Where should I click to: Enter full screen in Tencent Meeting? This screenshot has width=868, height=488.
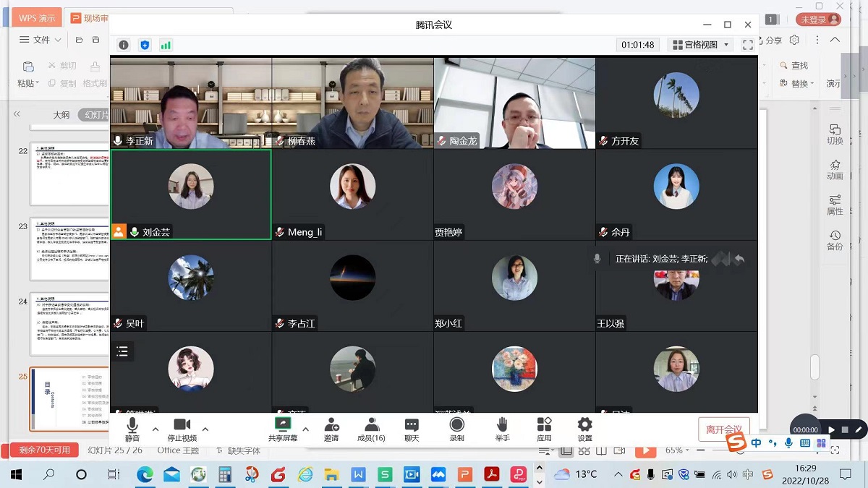(x=748, y=45)
